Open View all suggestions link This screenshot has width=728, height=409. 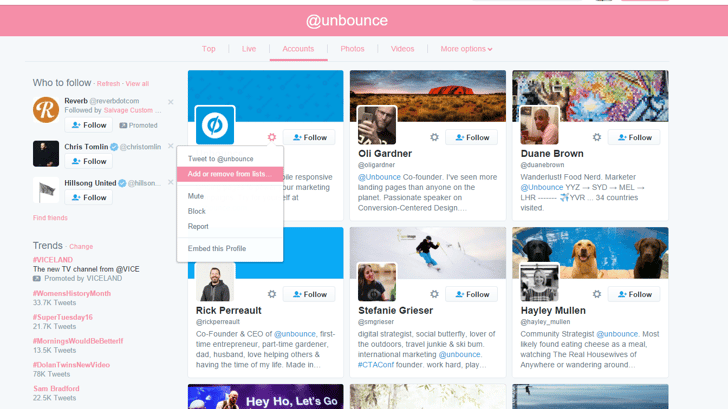tap(137, 84)
